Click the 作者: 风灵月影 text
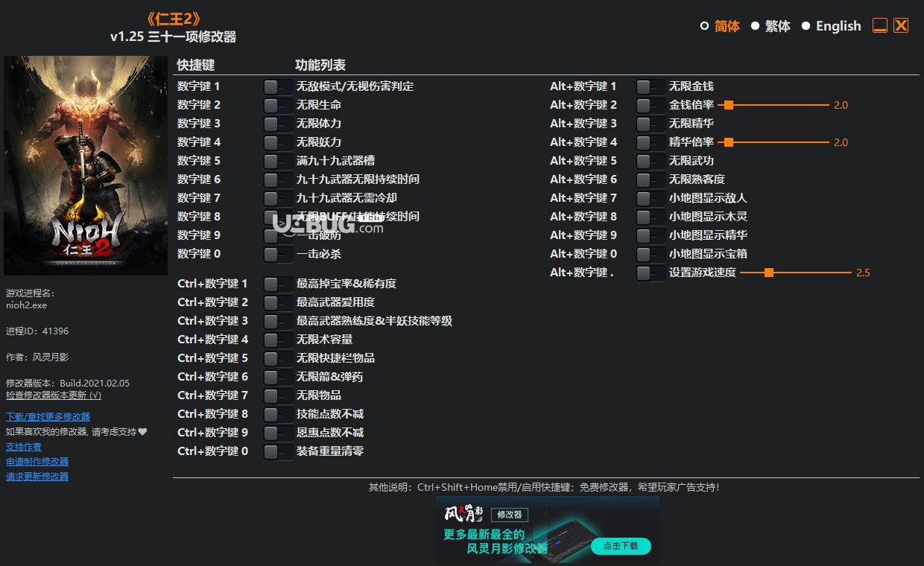Screen dimensions: 924x566 37,357
